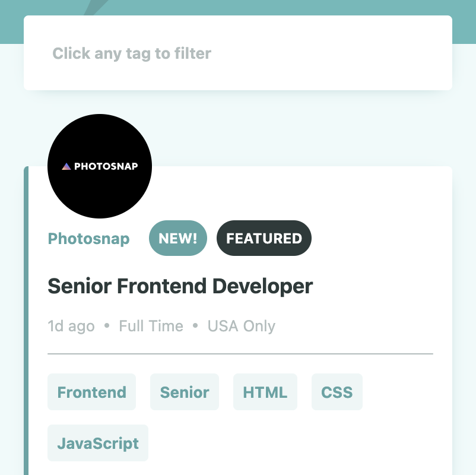Click the divider line above the tags

[x=240, y=354]
